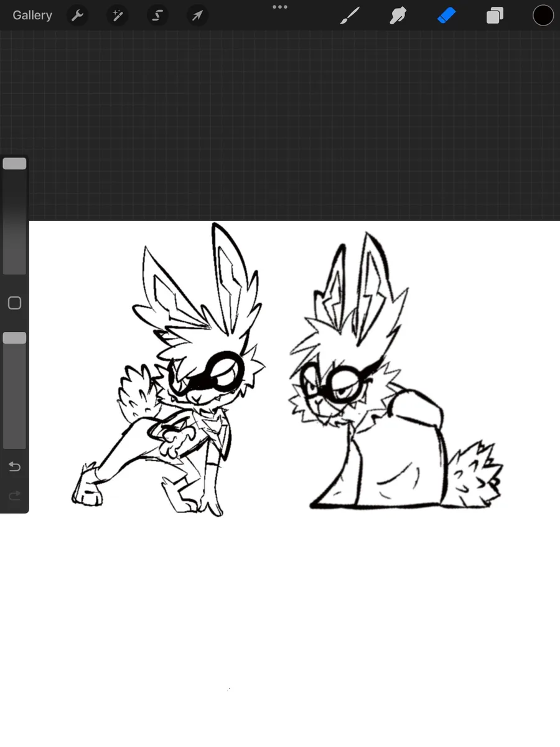Open the Actions wrench menu

click(77, 16)
